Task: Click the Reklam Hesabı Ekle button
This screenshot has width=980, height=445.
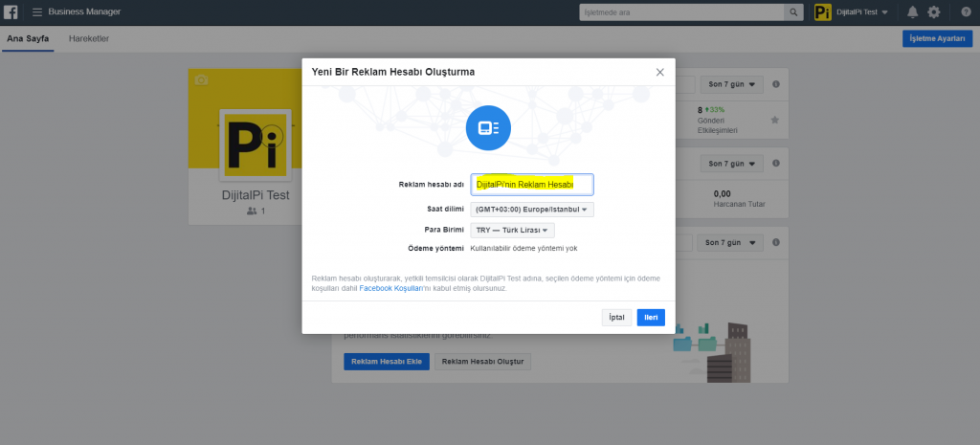Action: click(387, 361)
